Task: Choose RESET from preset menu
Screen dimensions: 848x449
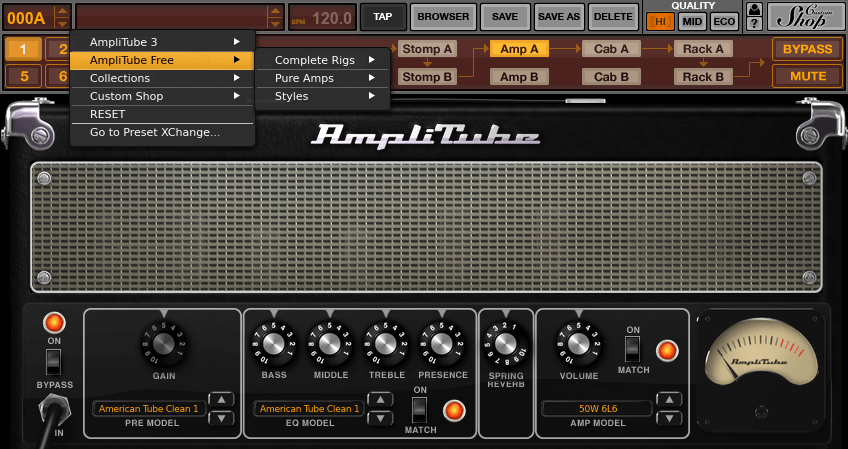Action: [162, 114]
